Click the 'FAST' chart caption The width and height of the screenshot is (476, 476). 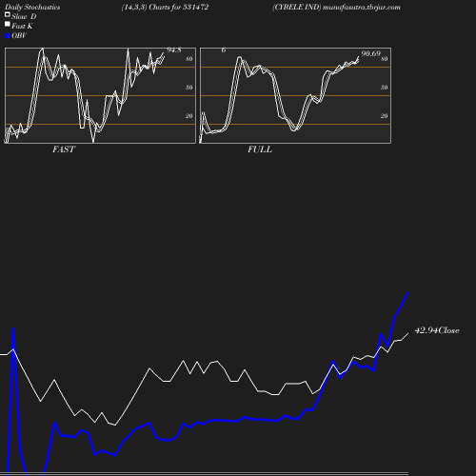(x=64, y=149)
